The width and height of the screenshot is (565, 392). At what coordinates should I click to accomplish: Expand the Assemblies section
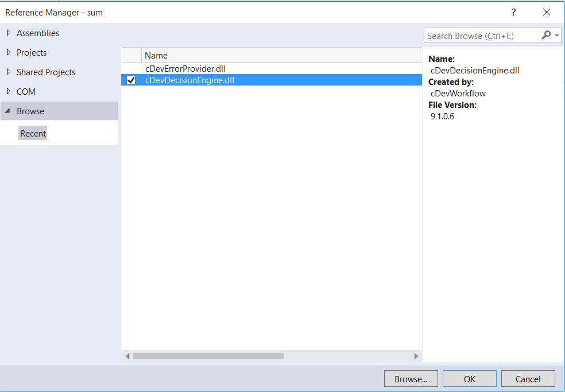pyautogui.click(x=8, y=33)
